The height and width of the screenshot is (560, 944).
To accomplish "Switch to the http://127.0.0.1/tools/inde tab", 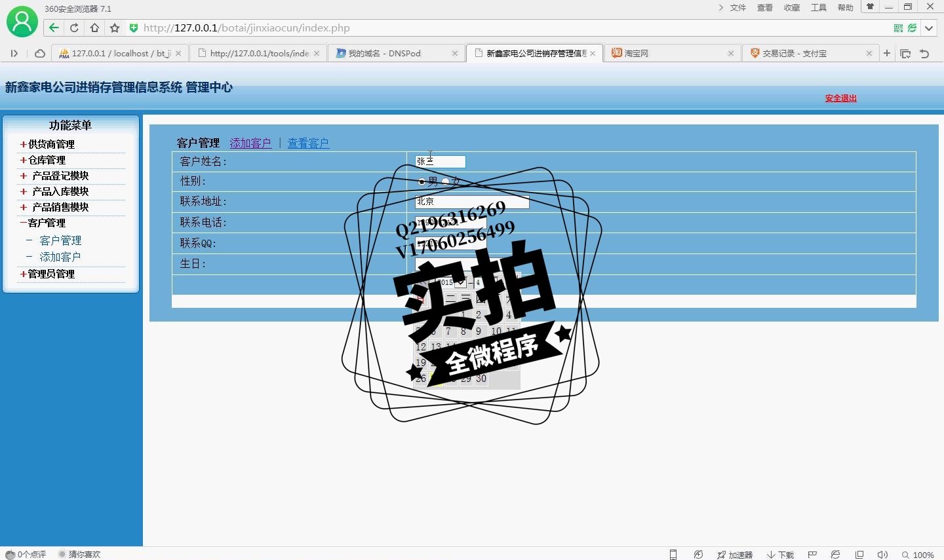I will point(258,53).
